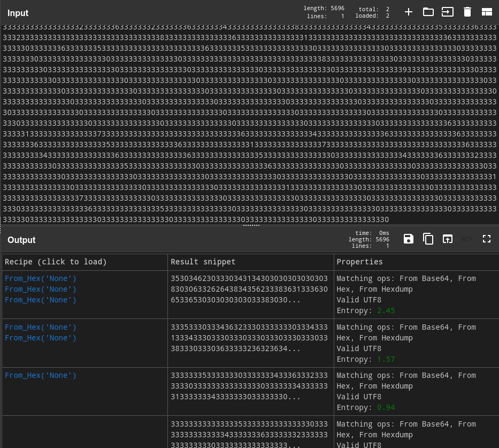Replace input with output
Viewport: 499px width, 448px height.
tap(447, 239)
